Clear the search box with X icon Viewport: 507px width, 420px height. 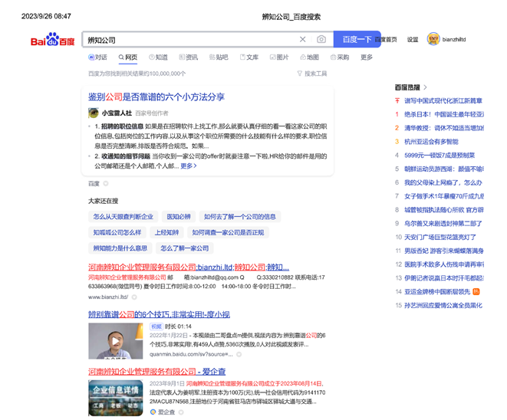pyautogui.click(x=303, y=39)
